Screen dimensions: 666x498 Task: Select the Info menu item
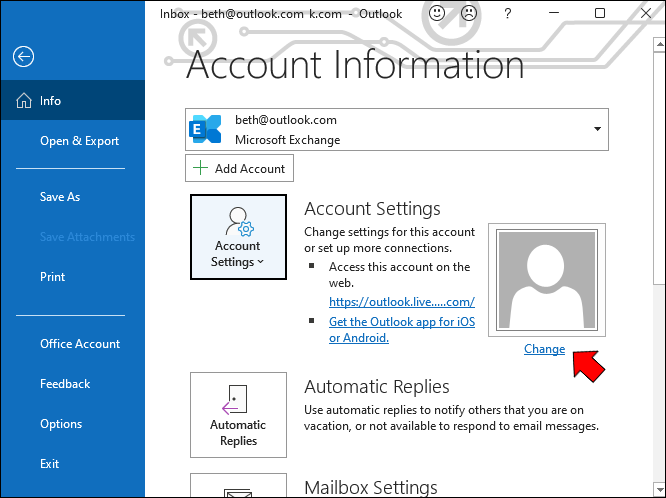tap(50, 101)
